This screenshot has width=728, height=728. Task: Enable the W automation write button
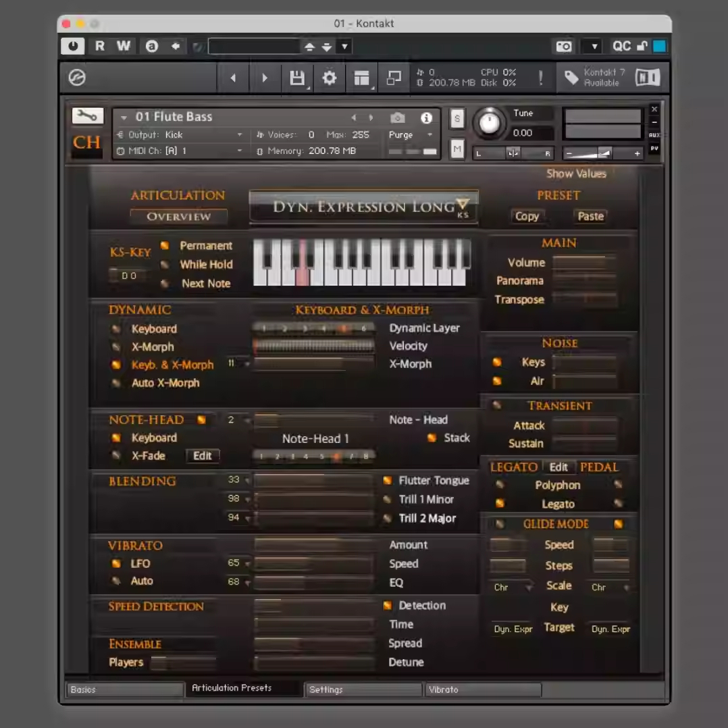(124, 46)
